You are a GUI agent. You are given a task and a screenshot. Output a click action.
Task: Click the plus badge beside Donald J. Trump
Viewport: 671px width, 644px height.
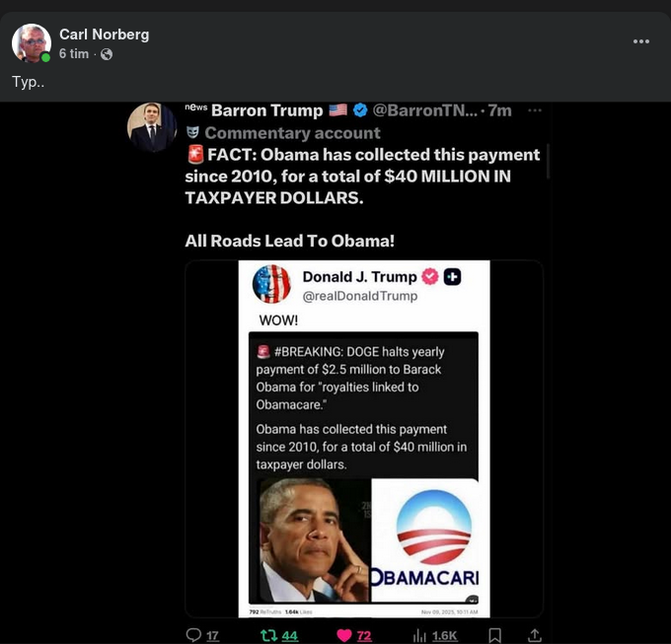tap(453, 277)
